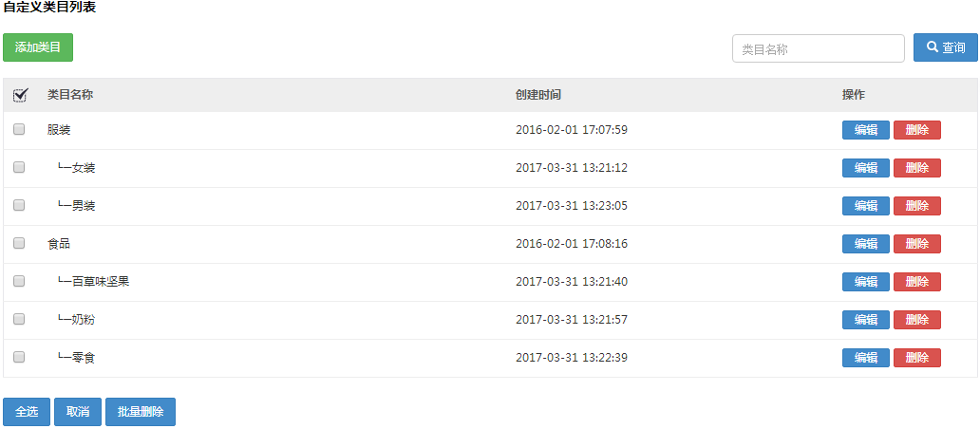The image size is (980, 429).
Task: Check the checkbox for 女装 row
Action: (19, 168)
